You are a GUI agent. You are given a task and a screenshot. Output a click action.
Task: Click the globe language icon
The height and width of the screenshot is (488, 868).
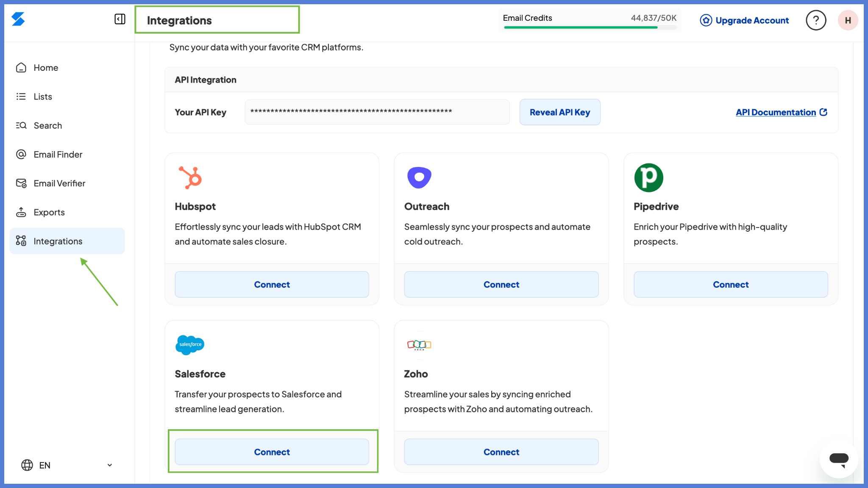[x=27, y=465]
